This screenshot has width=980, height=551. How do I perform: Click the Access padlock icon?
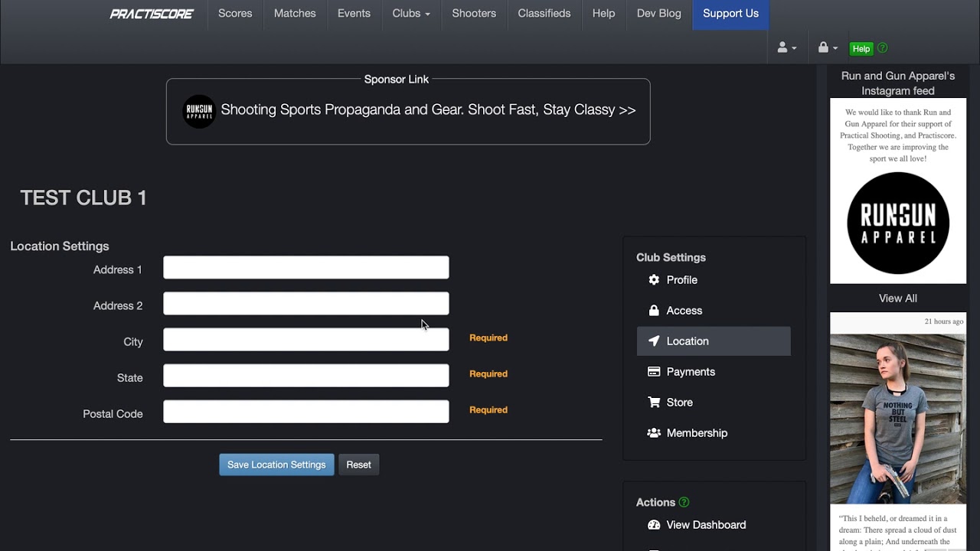pyautogui.click(x=654, y=311)
